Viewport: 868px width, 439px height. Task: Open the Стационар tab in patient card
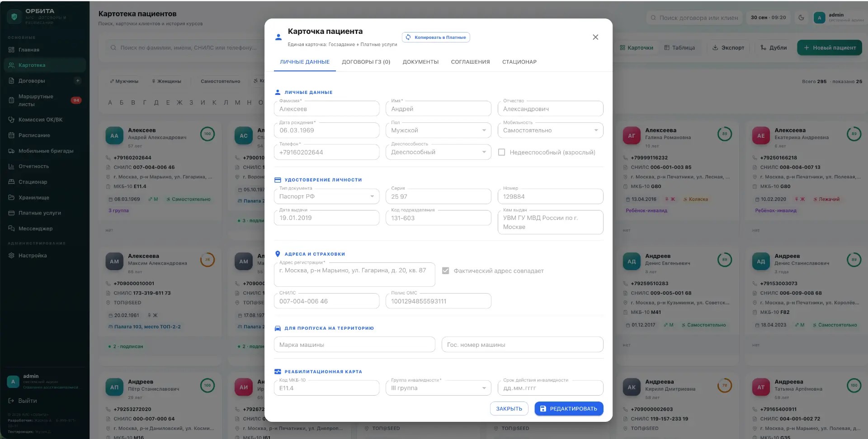pyautogui.click(x=519, y=62)
